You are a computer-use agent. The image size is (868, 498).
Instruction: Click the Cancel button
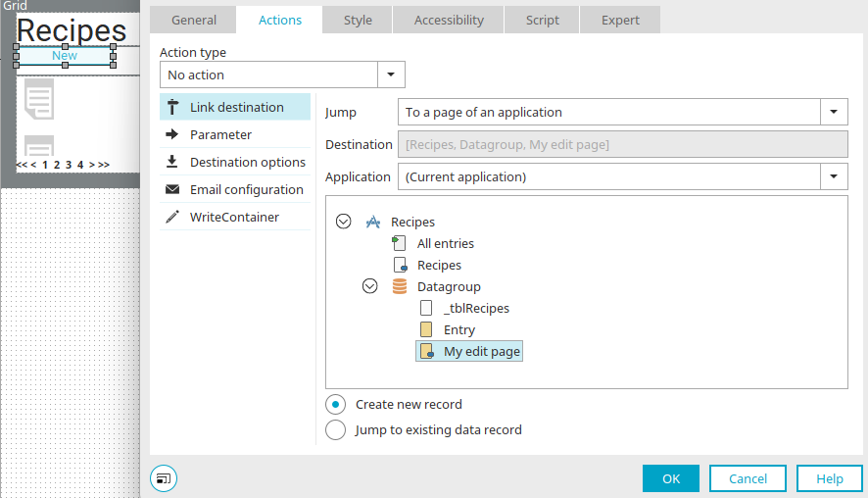pyautogui.click(x=747, y=478)
